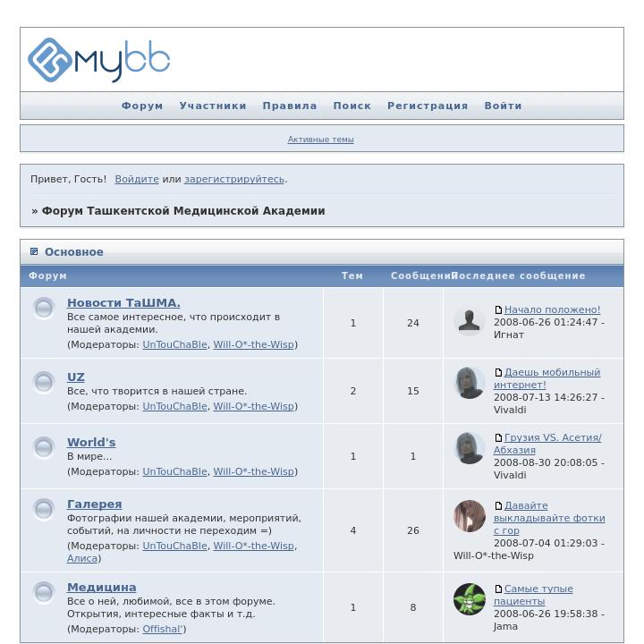Open the Галерея forum

point(95,504)
